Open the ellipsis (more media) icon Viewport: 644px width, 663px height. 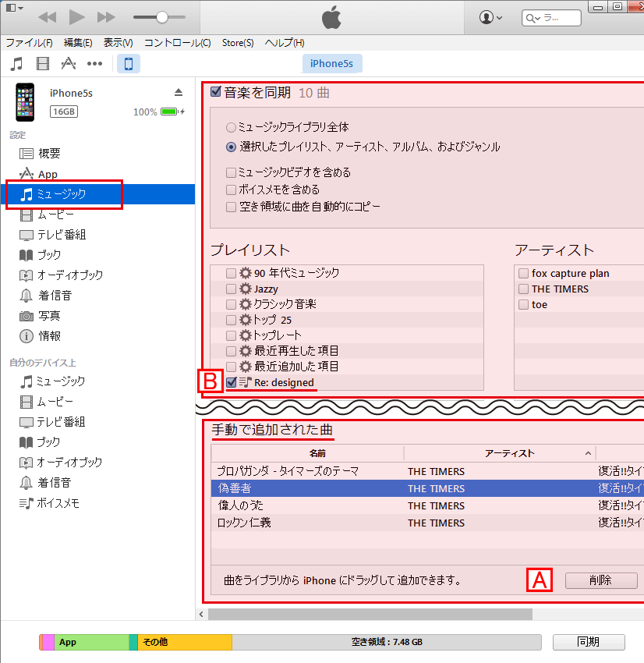coord(95,63)
